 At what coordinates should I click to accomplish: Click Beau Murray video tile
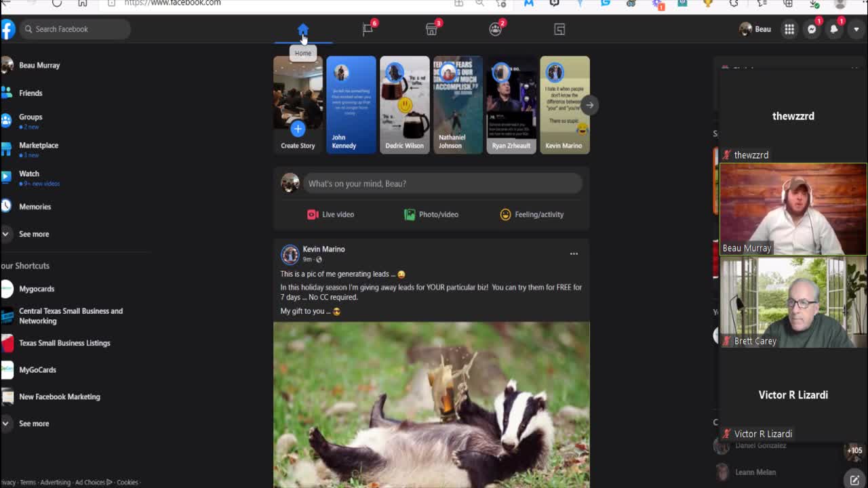(793, 209)
